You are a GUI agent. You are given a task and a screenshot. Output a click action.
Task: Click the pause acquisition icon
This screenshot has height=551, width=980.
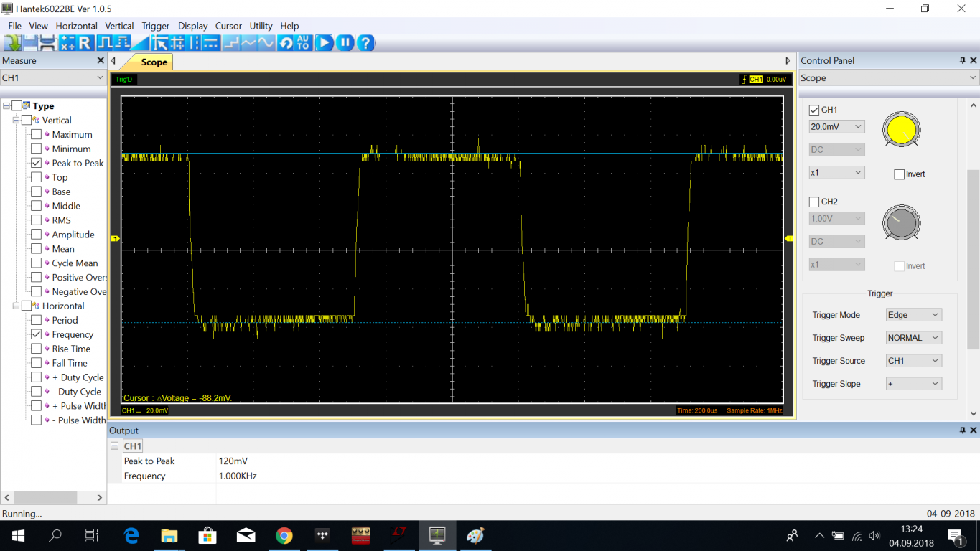click(x=345, y=43)
